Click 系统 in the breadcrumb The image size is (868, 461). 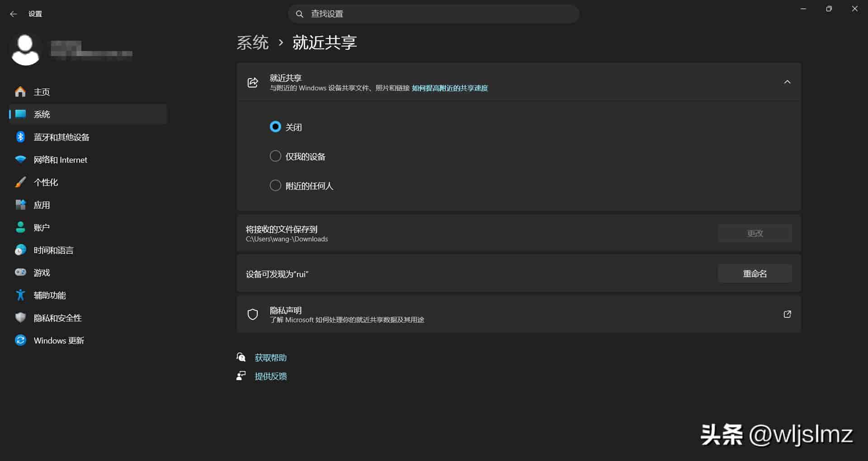pos(253,42)
